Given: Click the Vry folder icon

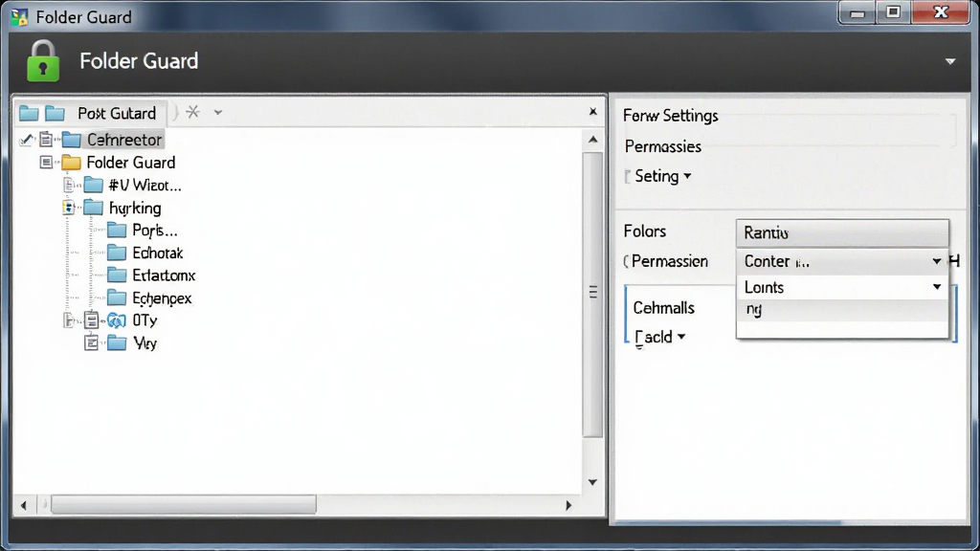Looking at the screenshot, I should click(117, 343).
